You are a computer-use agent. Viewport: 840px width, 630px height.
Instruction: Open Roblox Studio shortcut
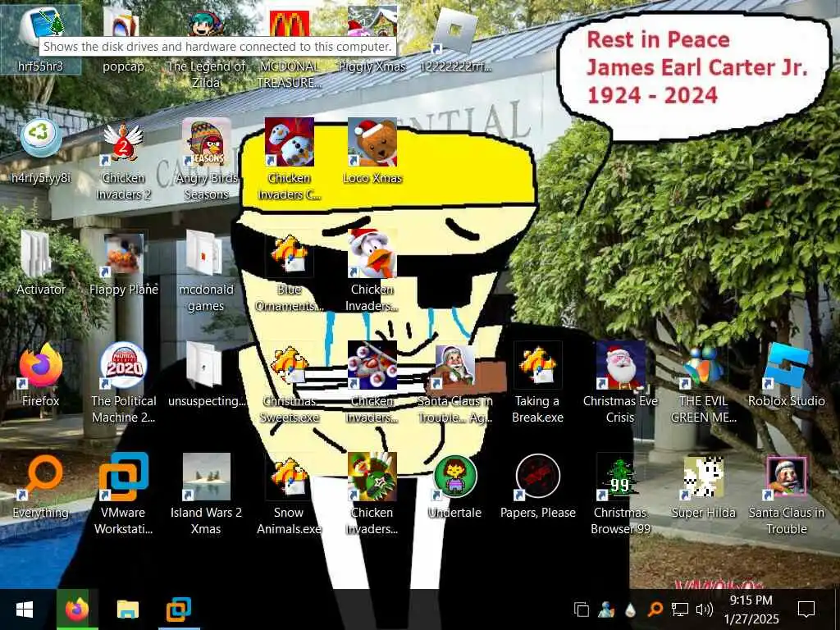coord(787,374)
